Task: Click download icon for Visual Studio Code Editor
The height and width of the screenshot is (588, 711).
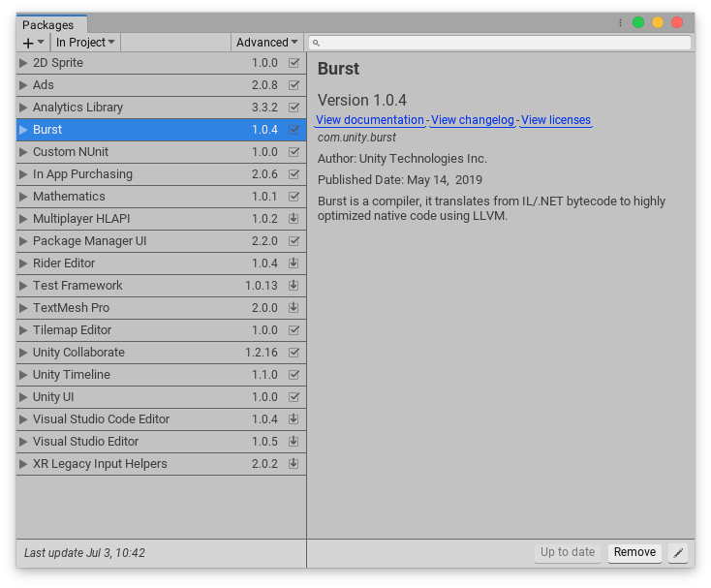Action: pyautogui.click(x=294, y=419)
